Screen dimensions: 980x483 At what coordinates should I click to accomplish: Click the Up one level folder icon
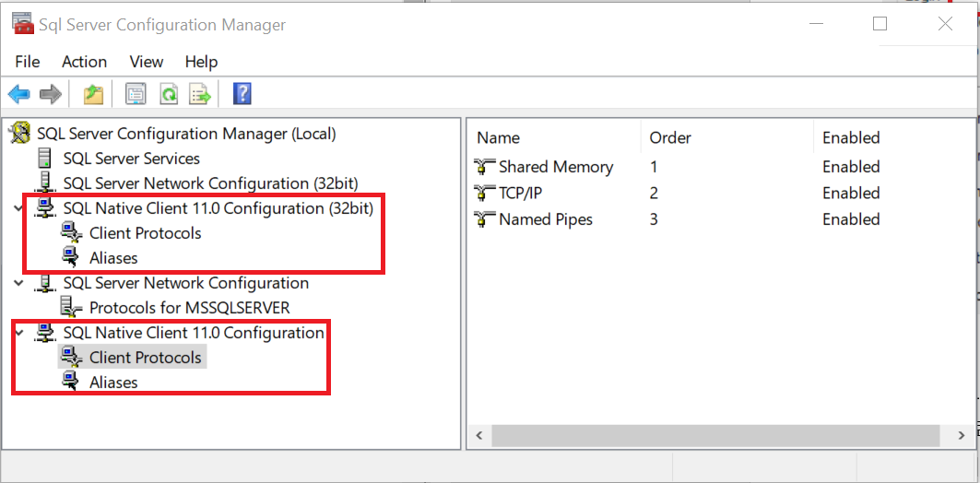click(93, 95)
